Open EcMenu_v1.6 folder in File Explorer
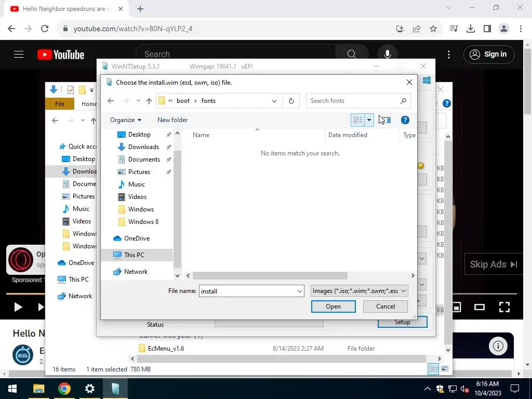The image size is (532, 399). click(x=166, y=349)
